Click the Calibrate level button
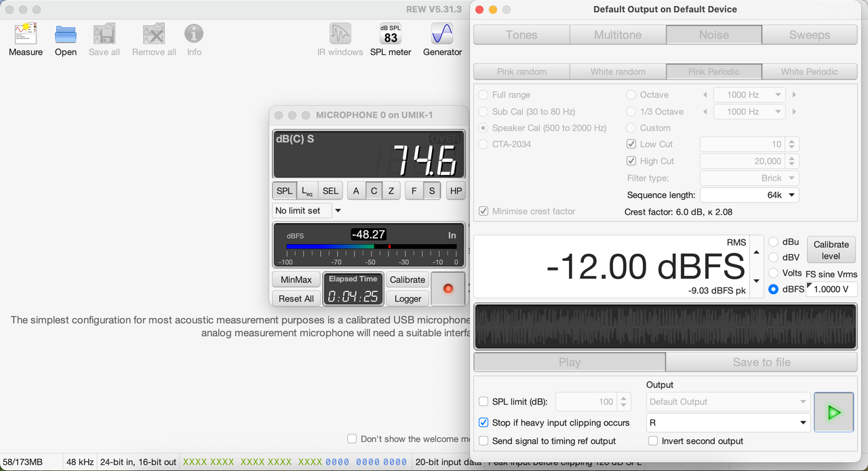The image size is (868, 471). pyautogui.click(x=831, y=250)
